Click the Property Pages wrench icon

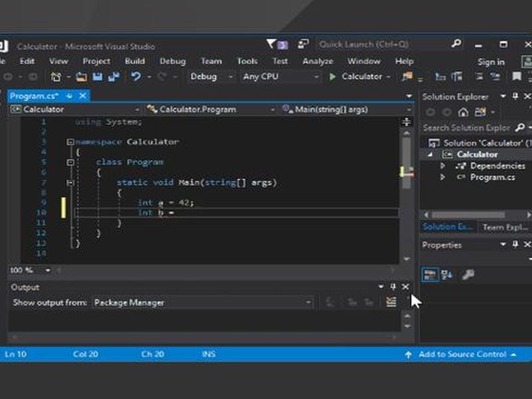pos(468,274)
